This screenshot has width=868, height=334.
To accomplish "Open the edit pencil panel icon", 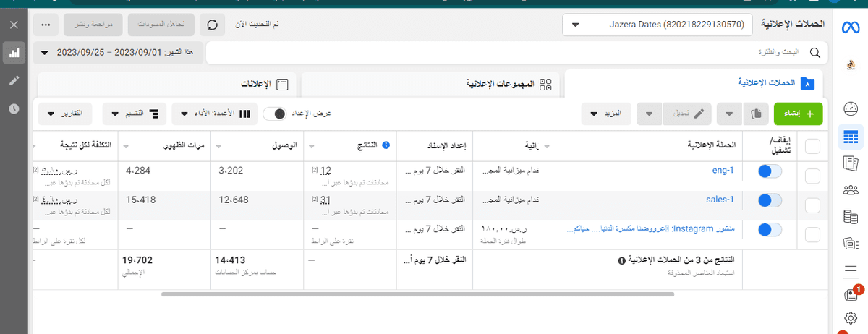I will click(x=14, y=80).
